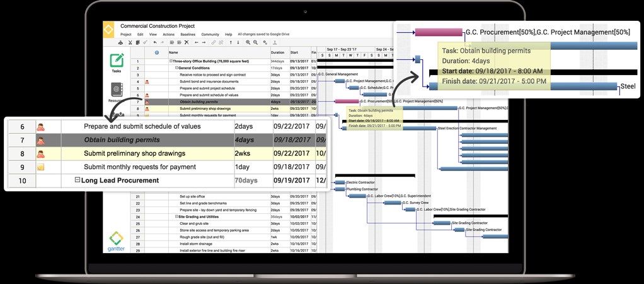Viewport: 644px width, 284px height.
Task: Open the Tasks view in sidebar
Action: point(117,63)
